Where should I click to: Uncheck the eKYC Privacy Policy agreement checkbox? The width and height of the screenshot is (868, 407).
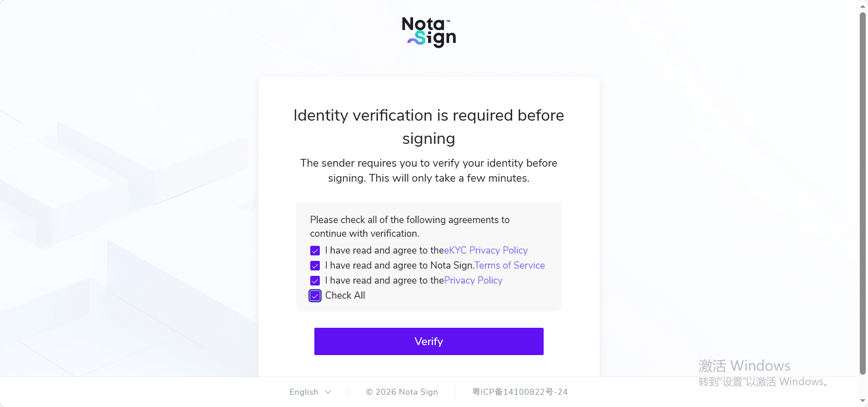[315, 251]
